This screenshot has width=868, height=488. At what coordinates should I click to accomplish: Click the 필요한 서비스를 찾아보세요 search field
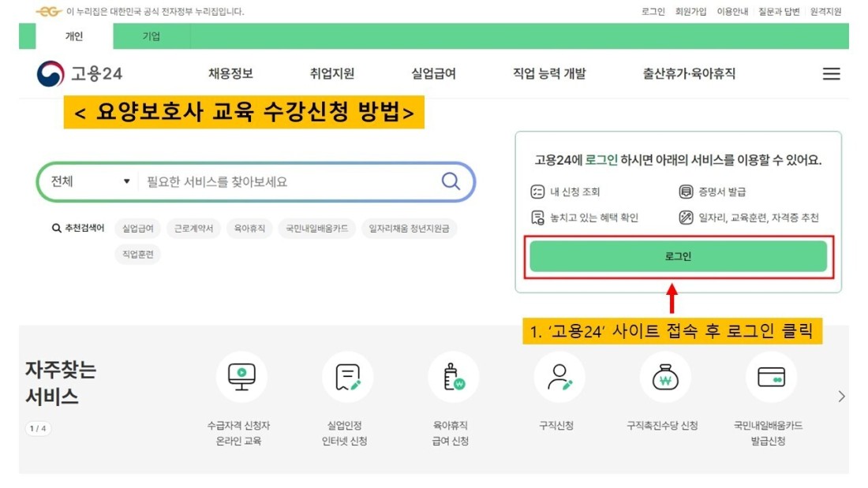pos(288,181)
